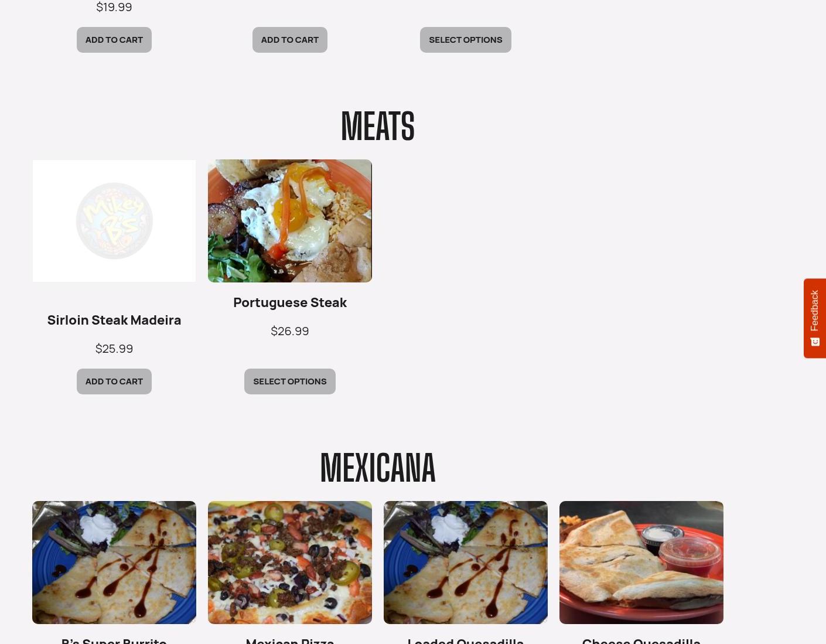
Task: Click the Mexican Pizza title link
Action: click(290, 640)
